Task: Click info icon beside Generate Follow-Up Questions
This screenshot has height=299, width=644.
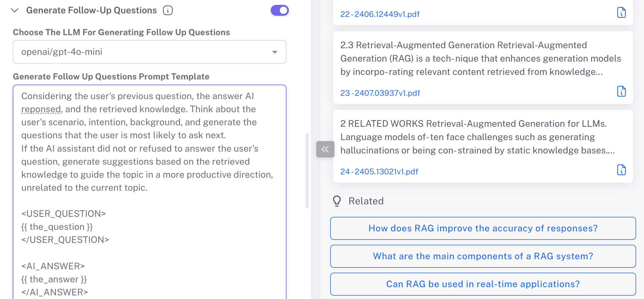Action: 168,10
